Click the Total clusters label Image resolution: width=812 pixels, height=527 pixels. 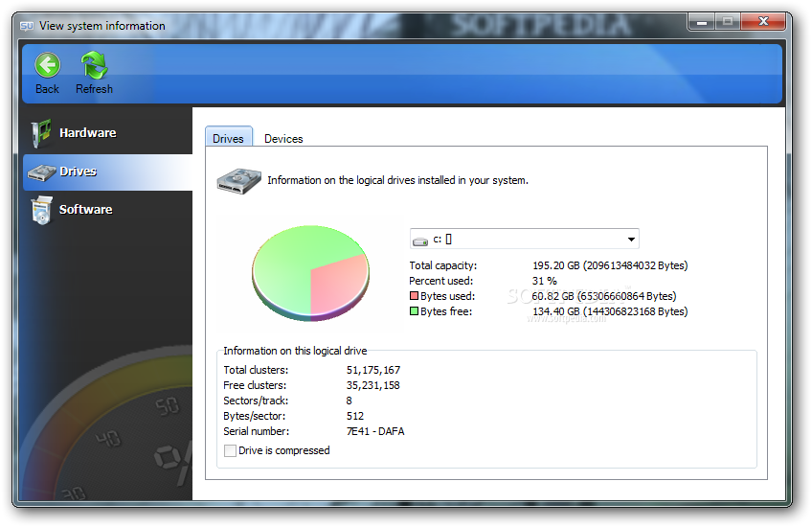(x=256, y=370)
